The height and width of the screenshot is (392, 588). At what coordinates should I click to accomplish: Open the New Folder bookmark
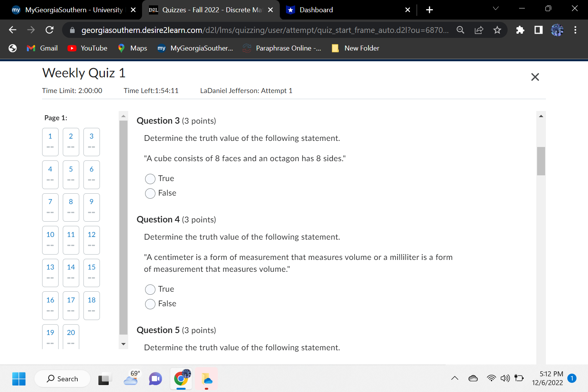(x=355, y=48)
